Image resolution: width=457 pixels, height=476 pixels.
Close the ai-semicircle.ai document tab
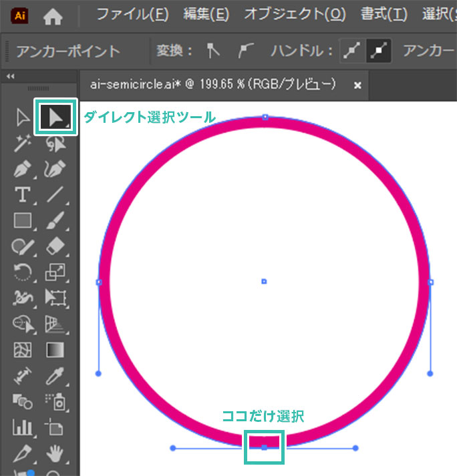[357, 85]
